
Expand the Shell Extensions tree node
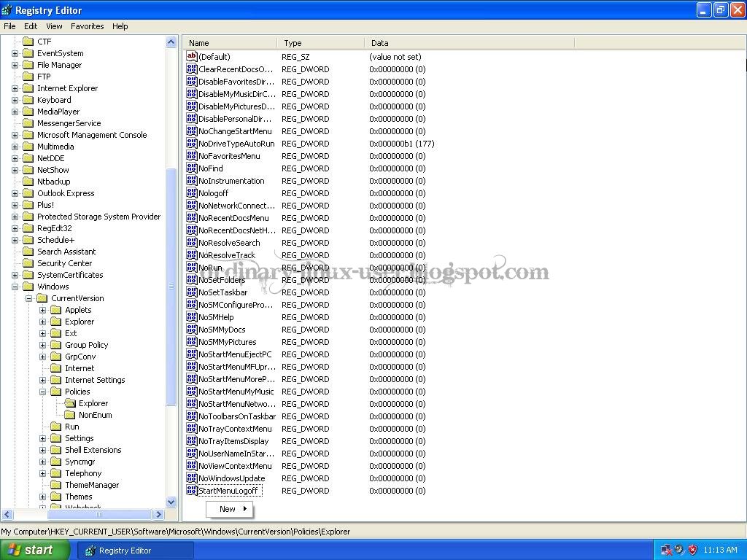click(x=43, y=450)
